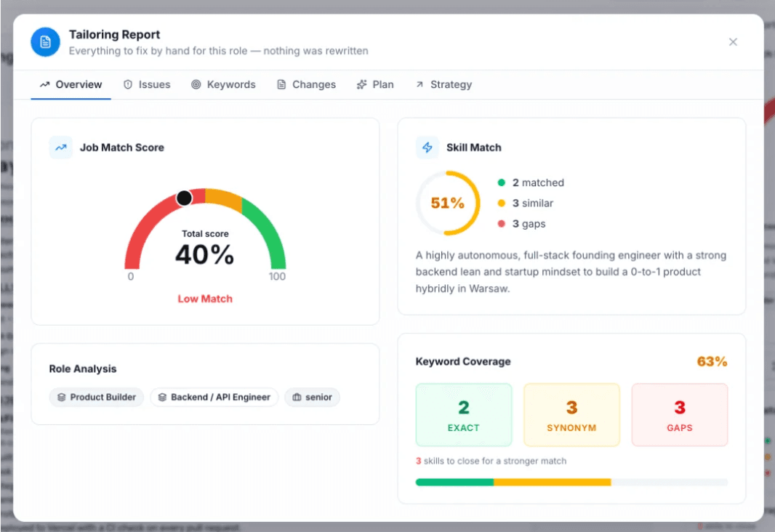775x532 pixels.
Task: Click the Job Match Score trend icon
Action: (x=61, y=148)
